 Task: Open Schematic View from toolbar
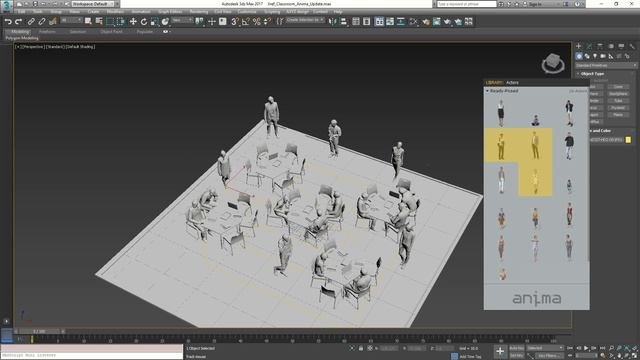[x=401, y=22]
